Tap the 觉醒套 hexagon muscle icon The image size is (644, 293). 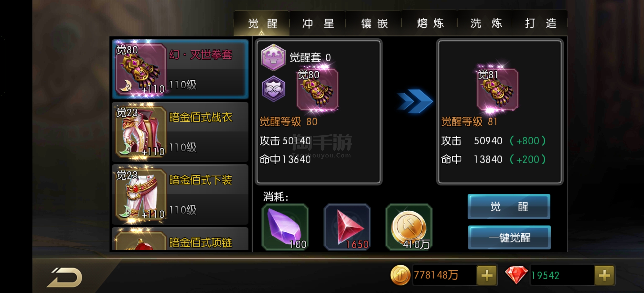pyautogui.click(x=273, y=57)
